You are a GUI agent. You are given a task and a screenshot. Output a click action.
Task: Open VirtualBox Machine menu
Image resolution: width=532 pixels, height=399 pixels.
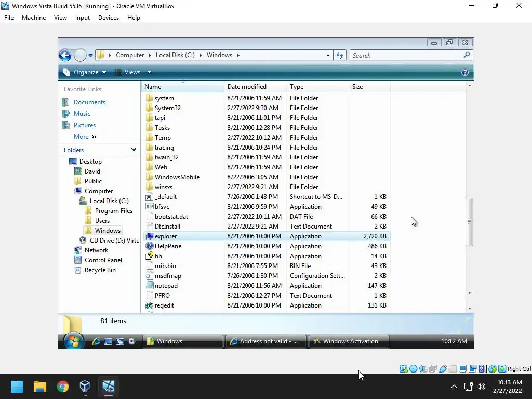click(x=34, y=18)
